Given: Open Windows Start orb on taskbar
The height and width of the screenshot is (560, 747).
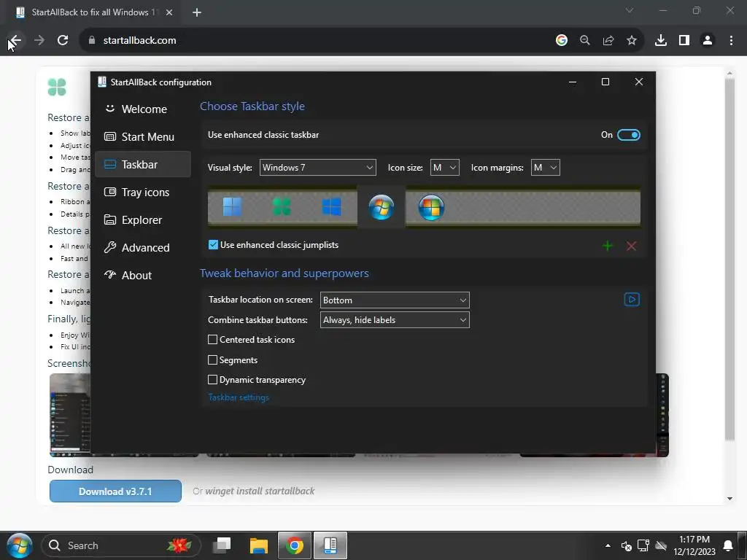Looking at the screenshot, I should pos(19,545).
